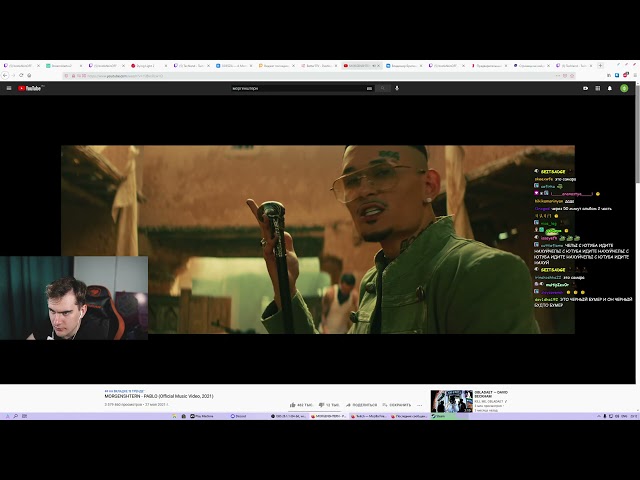This screenshot has height=480, width=640.
Task: Click the MORGENSHTERN - PABLO video title
Action: (159, 396)
